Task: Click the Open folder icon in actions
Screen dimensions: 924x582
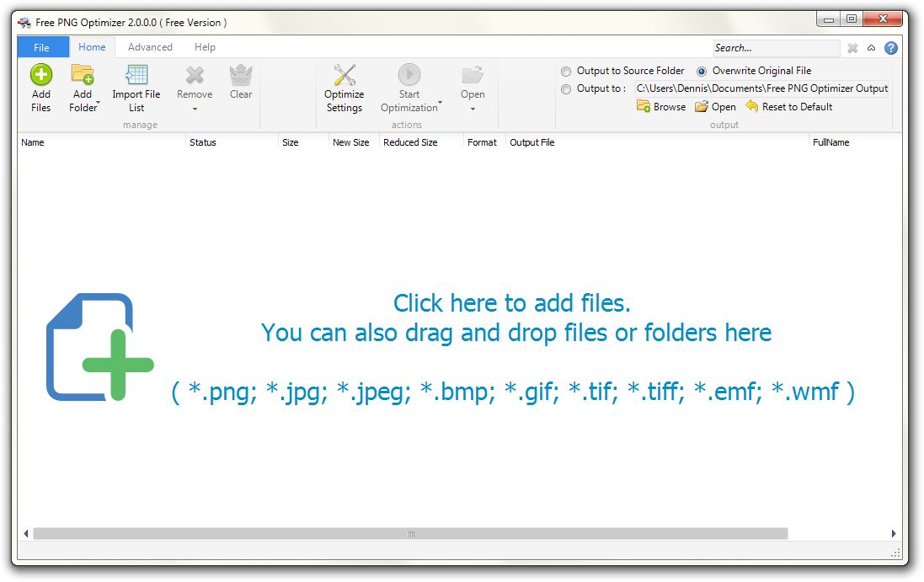Action: [473, 75]
